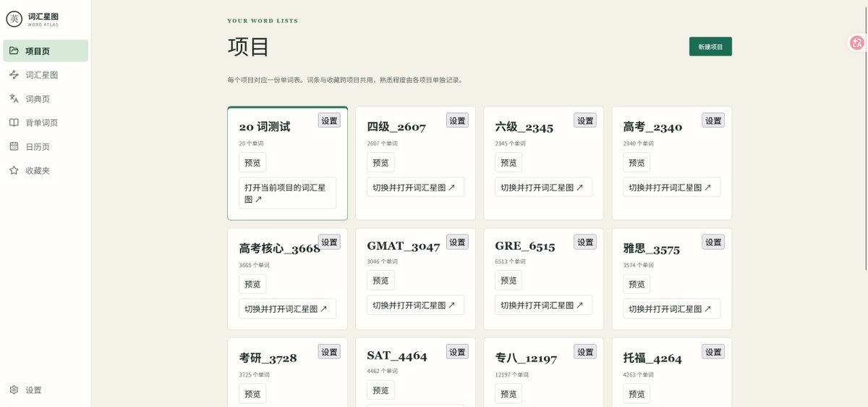Click the 6513 个单词 count text
Image resolution: width=868 pixels, height=407 pixels.
coord(510,261)
